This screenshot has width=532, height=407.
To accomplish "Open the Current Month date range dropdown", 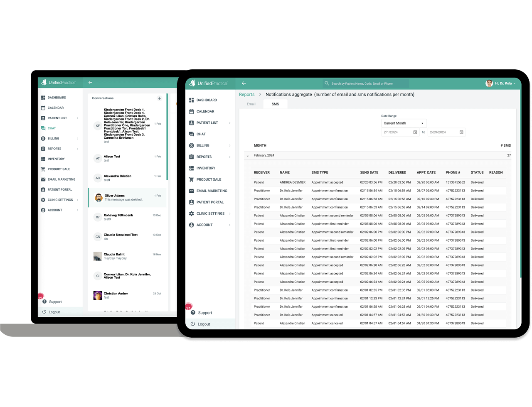I will coord(404,123).
